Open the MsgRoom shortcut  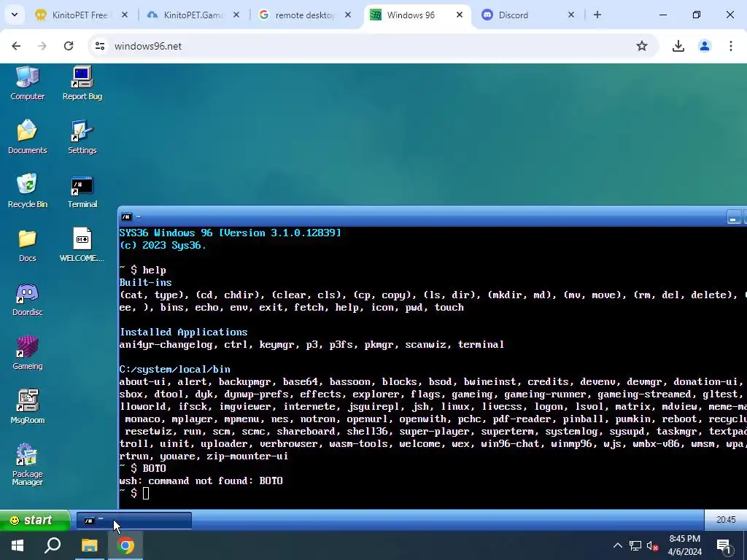click(x=28, y=406)
